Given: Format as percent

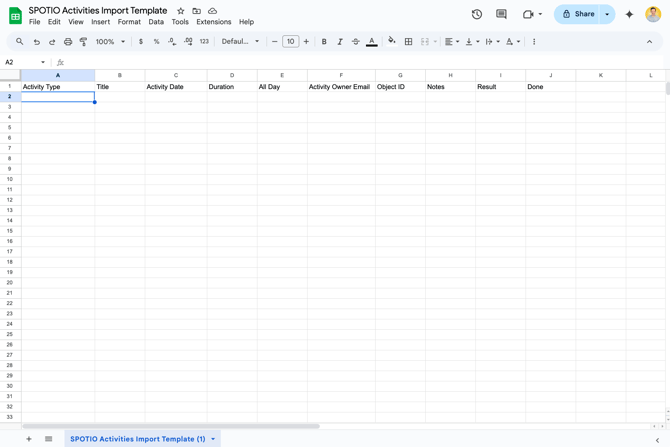Looking at the screenshot, I should pos(156,41).
